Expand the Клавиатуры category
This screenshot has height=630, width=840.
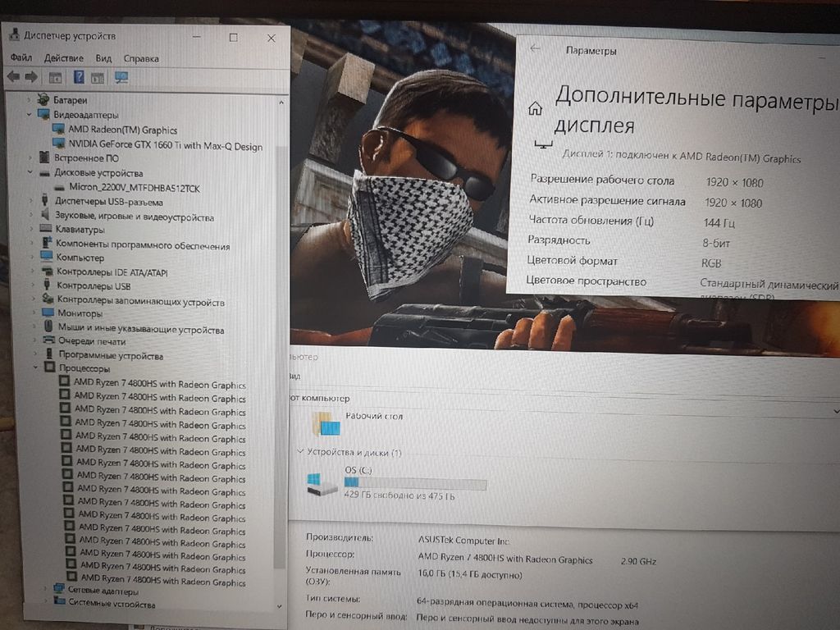[x=32, y=230]
